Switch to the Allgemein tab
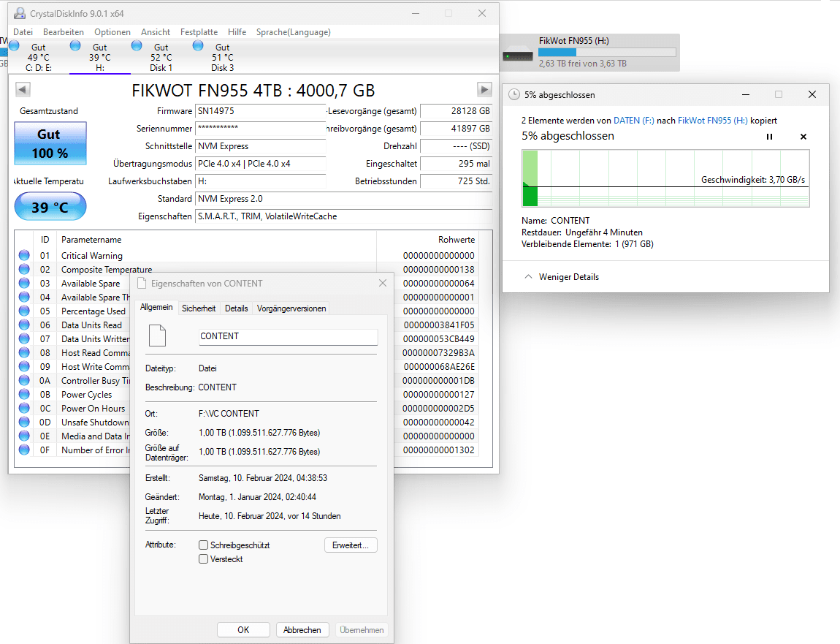The height and width of the screenshot is (644, 840). (156, 307)
